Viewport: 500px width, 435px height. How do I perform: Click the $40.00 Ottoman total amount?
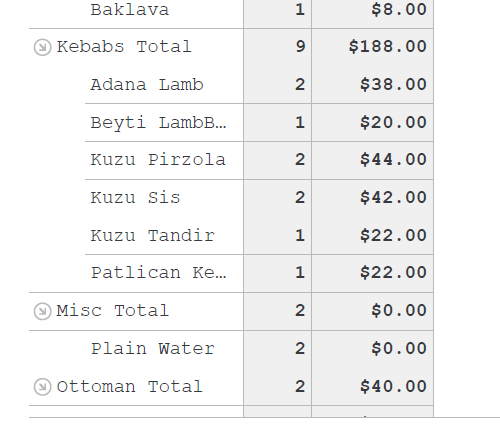point(393,386)
